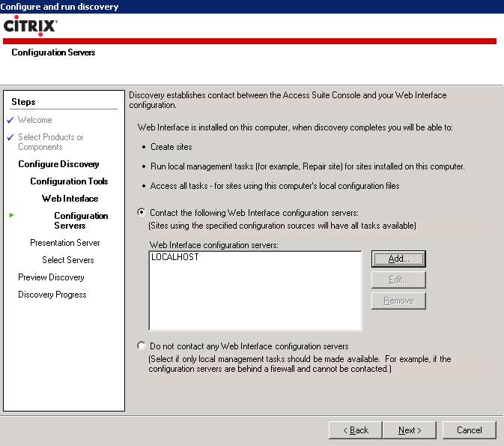
Task: Click the Configuration Tools step
Action: coord(69,181)
